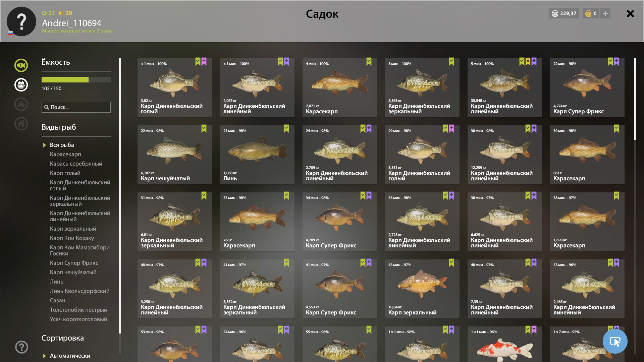Toggle yellow star flag on 35,548 кг carp
This screenshot has height=362, width=644.
tap(528, 62)
